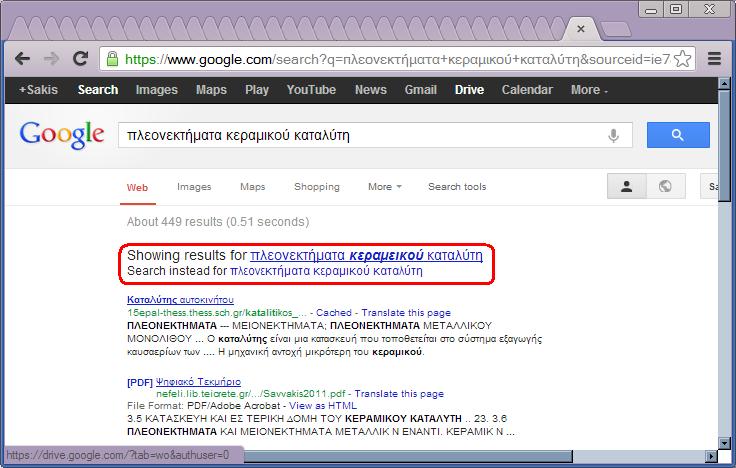This screenshot has height=468, width=736.
Task: Click the browser forward arrow
Action: click(51, 59)
